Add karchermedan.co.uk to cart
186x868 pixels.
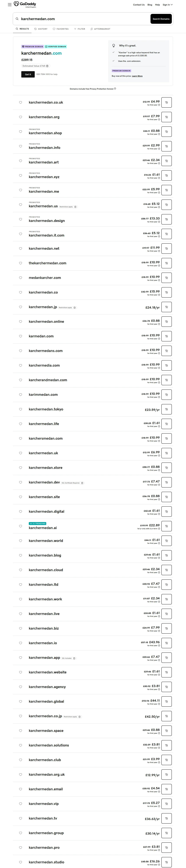(x=166, y=102)
